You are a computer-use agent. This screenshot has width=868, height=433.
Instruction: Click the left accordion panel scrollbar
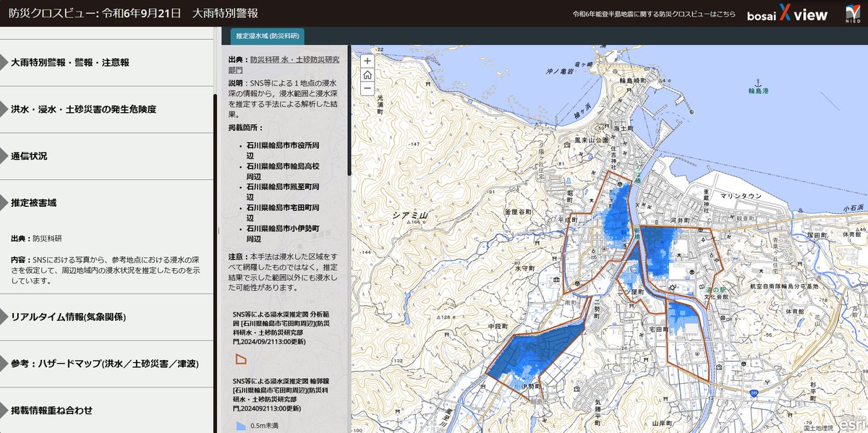coord(214,264)
